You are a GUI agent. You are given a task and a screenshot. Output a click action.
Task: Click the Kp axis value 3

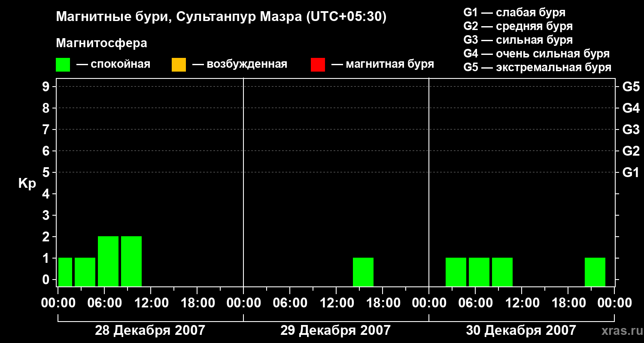[47, 215]
